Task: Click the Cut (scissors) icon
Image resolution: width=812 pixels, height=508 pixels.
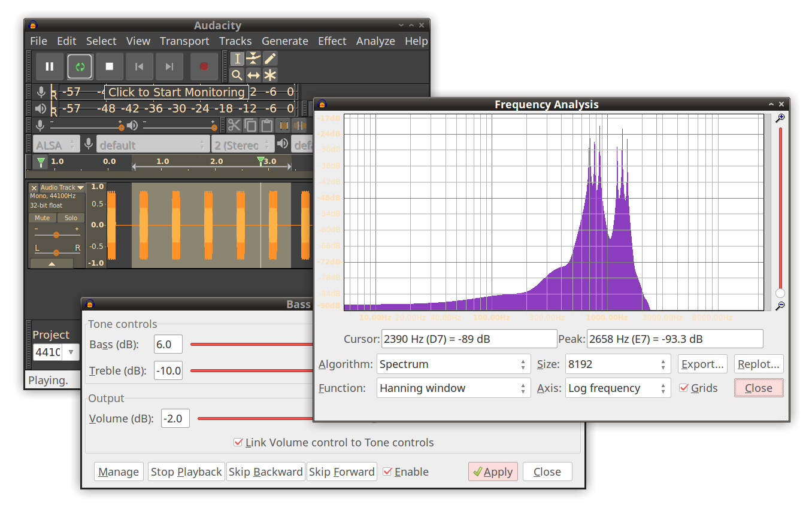Action: point(234,126)
